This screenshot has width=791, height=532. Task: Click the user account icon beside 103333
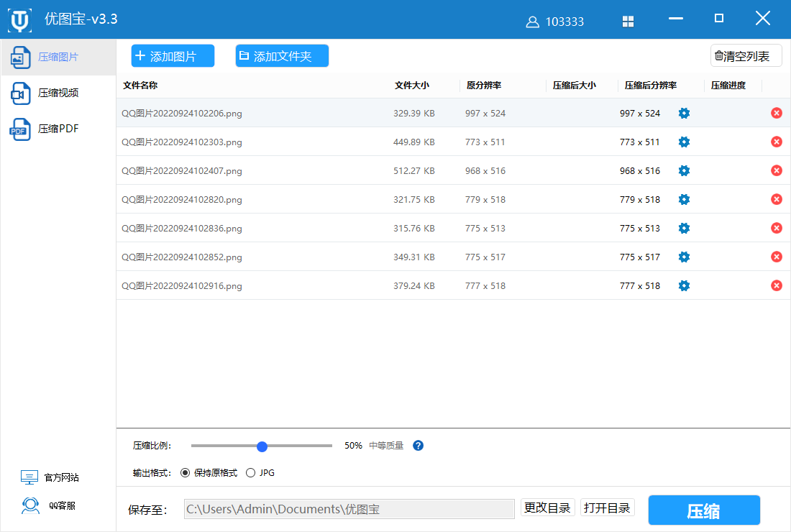pyautogui.click(x=532, y=22)
